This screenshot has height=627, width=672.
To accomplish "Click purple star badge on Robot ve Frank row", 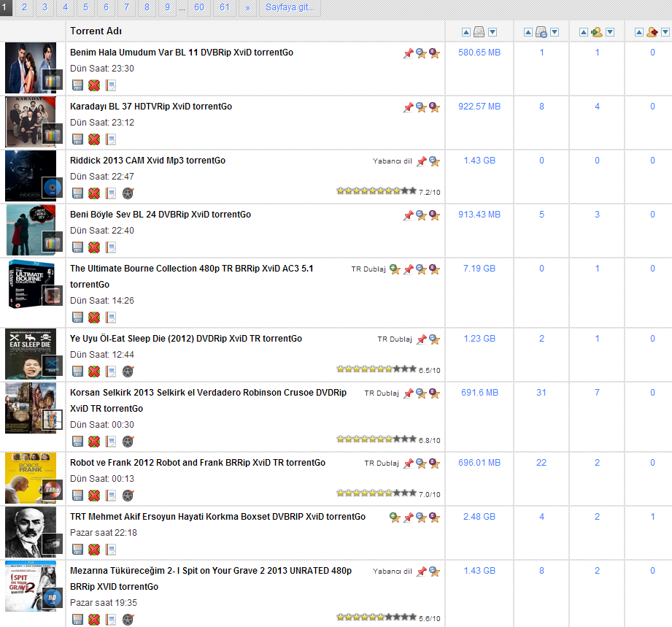I will tap(435, 463).
